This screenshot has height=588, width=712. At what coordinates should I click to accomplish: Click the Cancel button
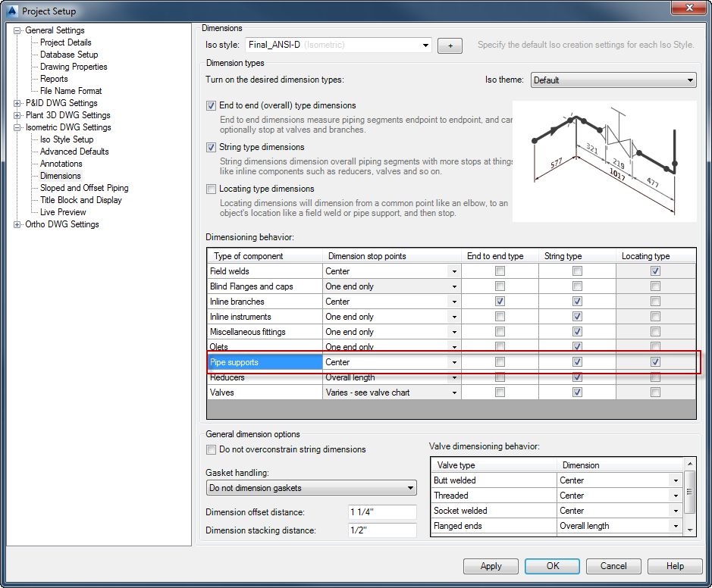(613, 566)
